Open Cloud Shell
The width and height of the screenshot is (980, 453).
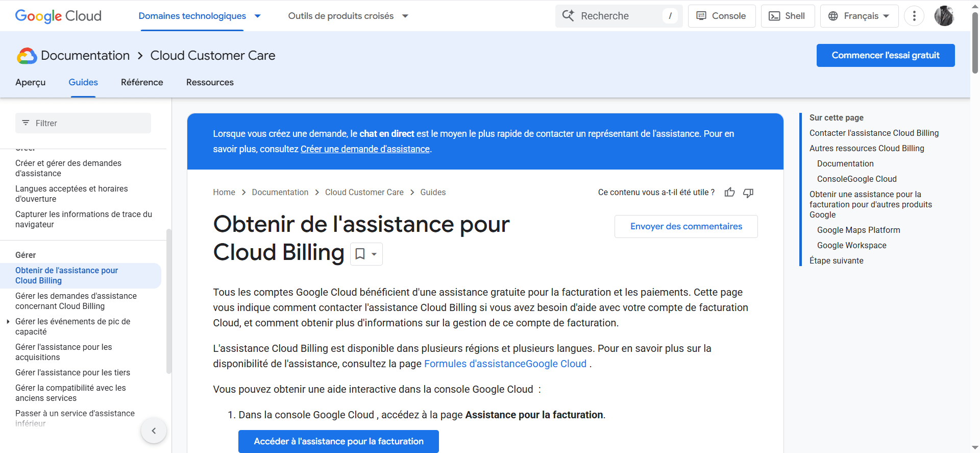pyautogui.click(x=788, y=16)
